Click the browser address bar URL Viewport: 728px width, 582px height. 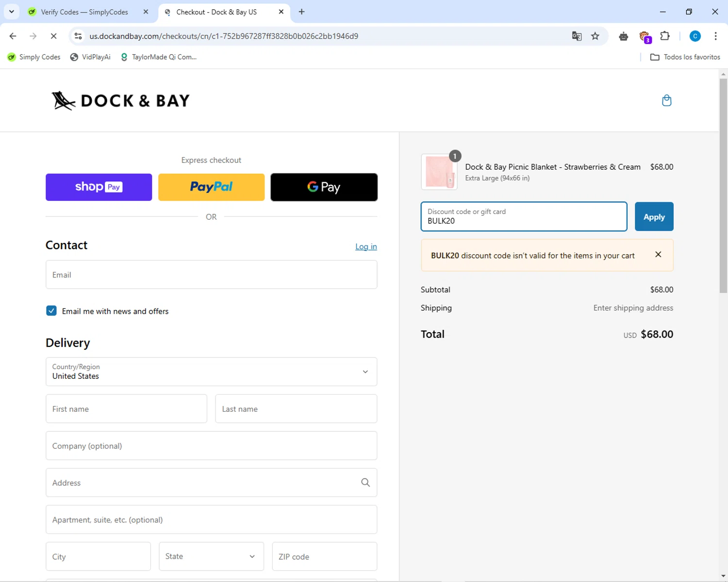pyautogui.click(x=224, y=36)
